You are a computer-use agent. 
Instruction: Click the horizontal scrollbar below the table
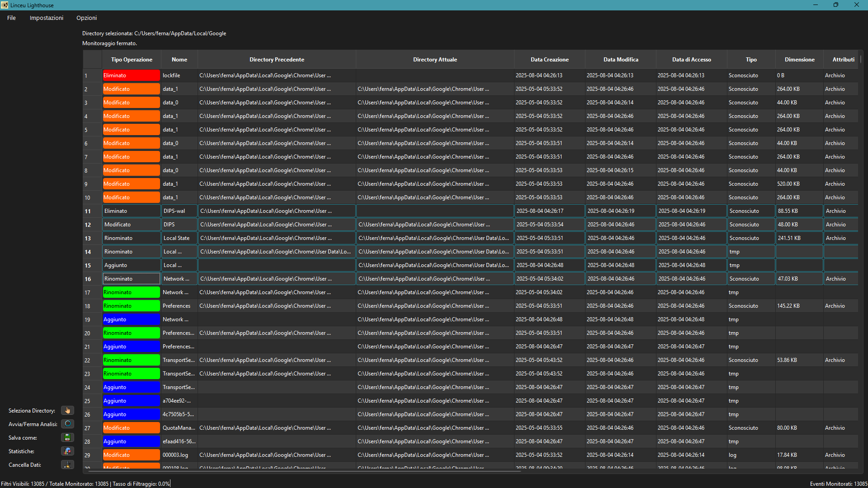pyautogui.click(x=303, y=471)
